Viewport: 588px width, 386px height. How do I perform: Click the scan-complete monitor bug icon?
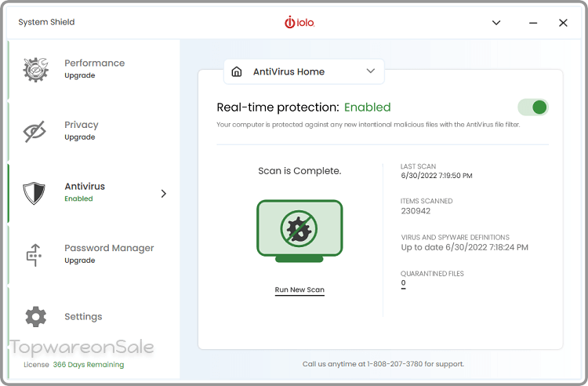click(299, 231)
